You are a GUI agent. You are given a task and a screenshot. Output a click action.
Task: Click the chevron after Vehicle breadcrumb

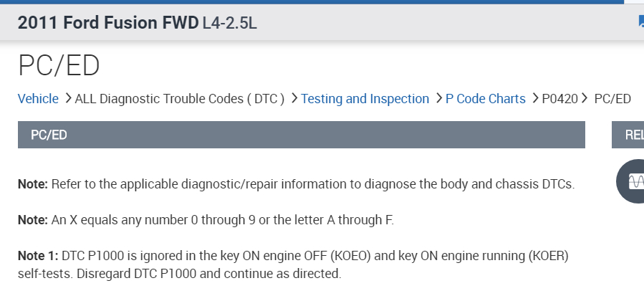[x=67, y=99]
